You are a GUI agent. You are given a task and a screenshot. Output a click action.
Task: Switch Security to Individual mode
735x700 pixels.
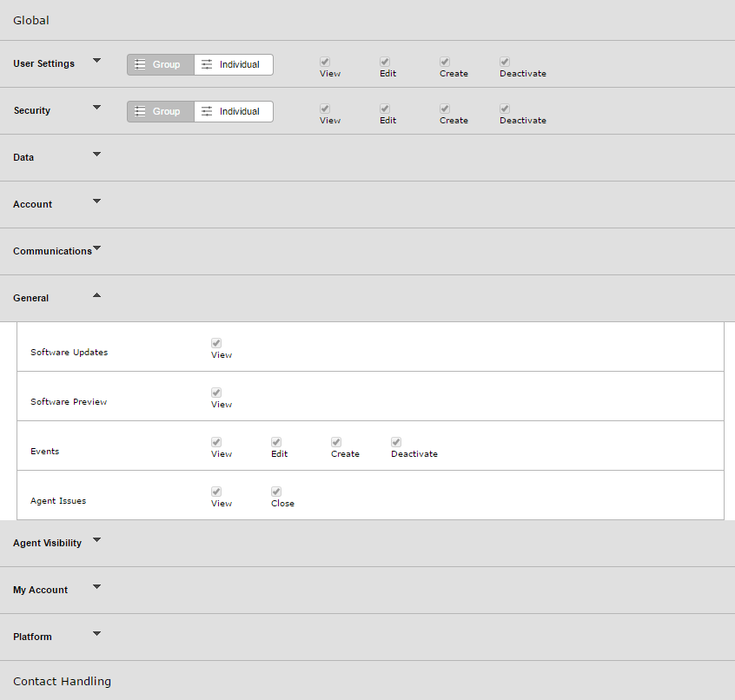[234, 111]
